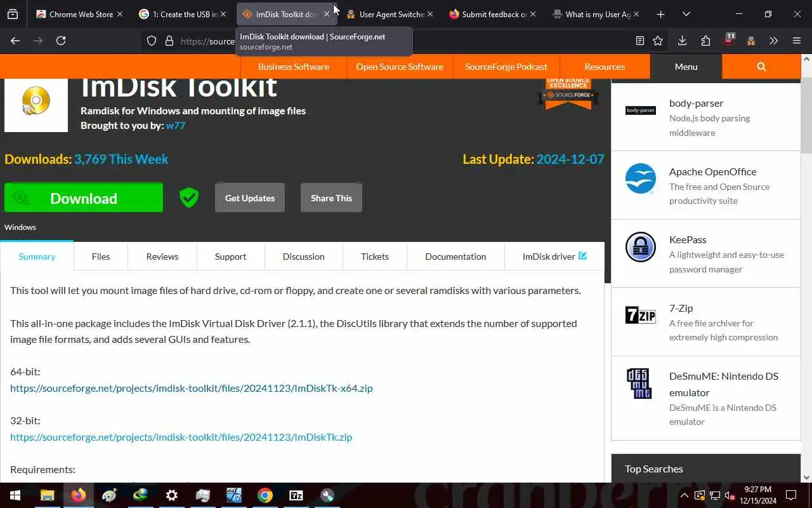Expand the site Menu button
This screenshot has height=508, width=812.
(686, 67)
